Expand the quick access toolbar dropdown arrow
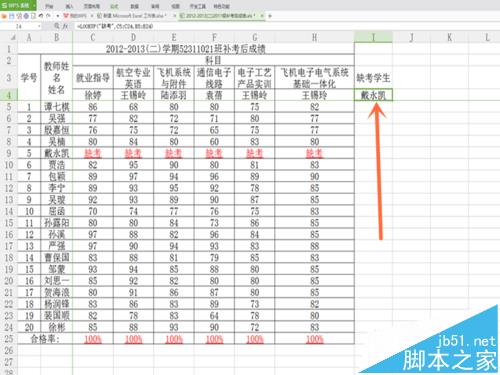Image resolution: width=500 pixels, height=375 pixels. 58,16
